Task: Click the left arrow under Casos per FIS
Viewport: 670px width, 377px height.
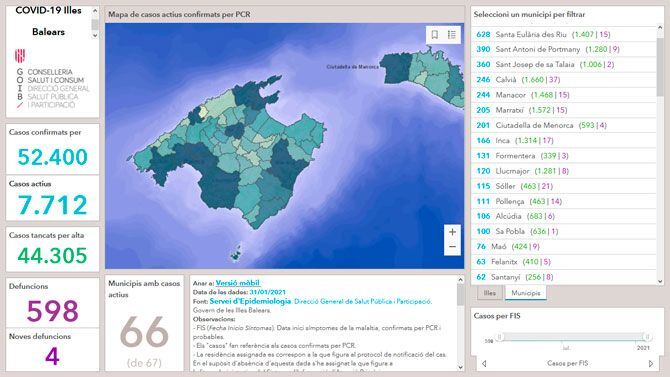Action: point(484,363)
